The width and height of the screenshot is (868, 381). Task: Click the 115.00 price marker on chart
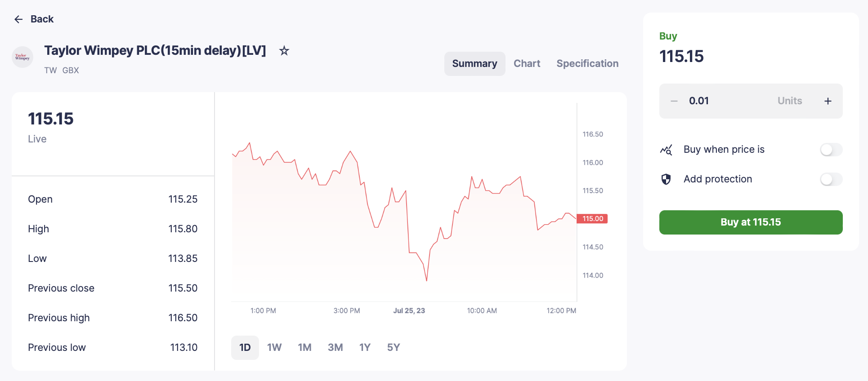click(x=592, y=219)
